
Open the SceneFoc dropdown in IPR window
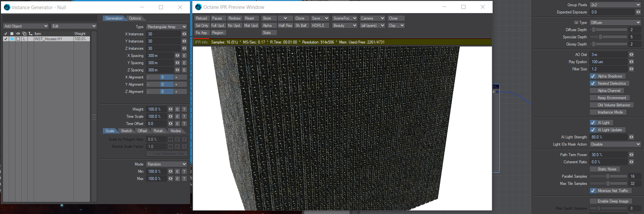345,18
